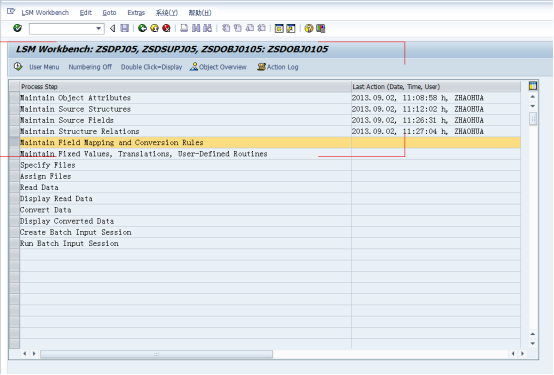The width and height of the screenshot is (554, 375).
Task: Click the Print icon
Action: [184, 28]
